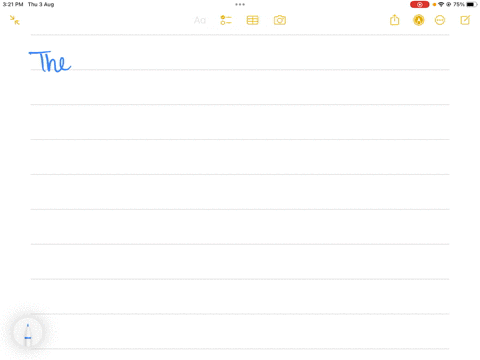Tap the battery indicator in status bar
The height and width of the screenshot is (360, 480).
pyautogui.click(x=471, y=4)
